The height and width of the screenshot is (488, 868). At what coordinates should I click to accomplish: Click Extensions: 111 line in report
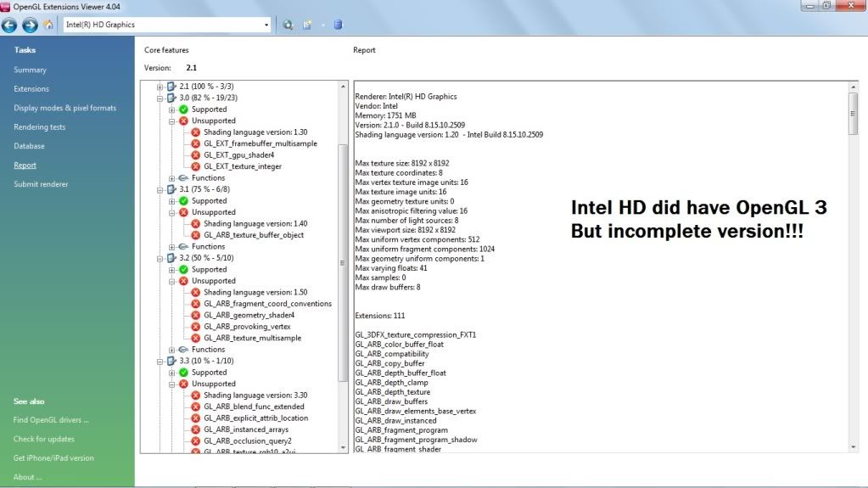tap(380, 316)
